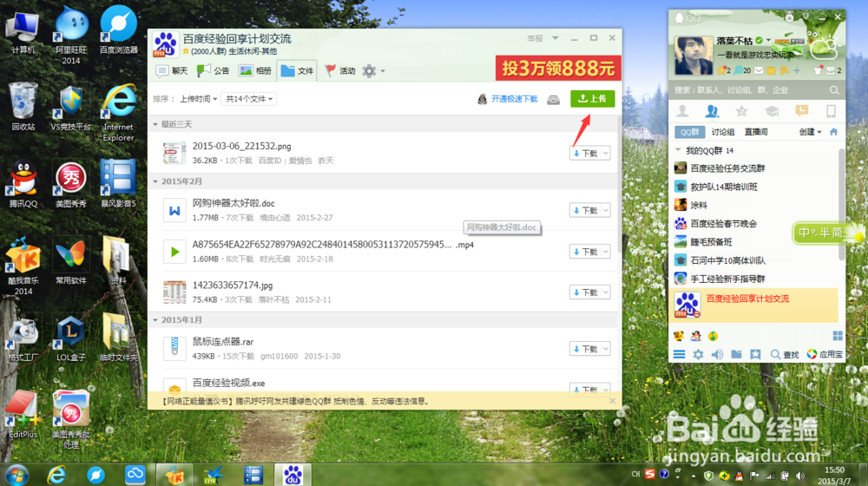Open the 活动 activities tab
Viewport: 868px width, 486px height.
[x=340, y=71]
